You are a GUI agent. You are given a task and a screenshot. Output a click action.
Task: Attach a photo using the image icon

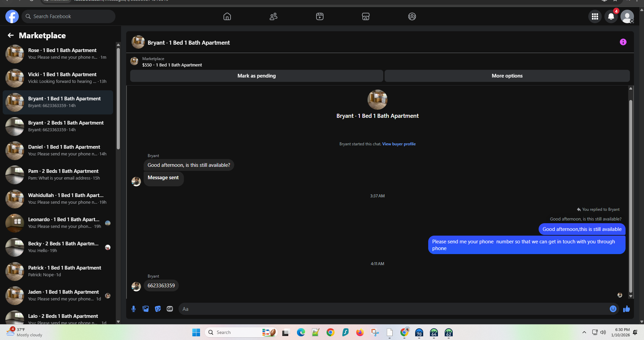[x=146, y=309]
